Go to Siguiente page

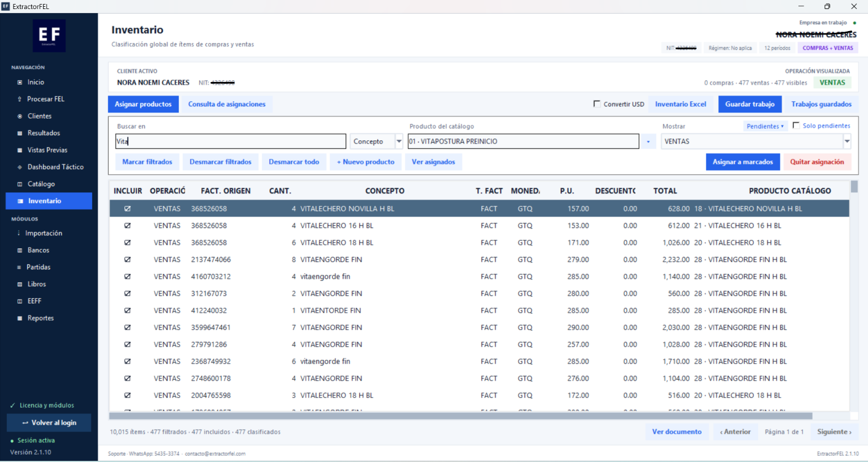pos(834,431)
